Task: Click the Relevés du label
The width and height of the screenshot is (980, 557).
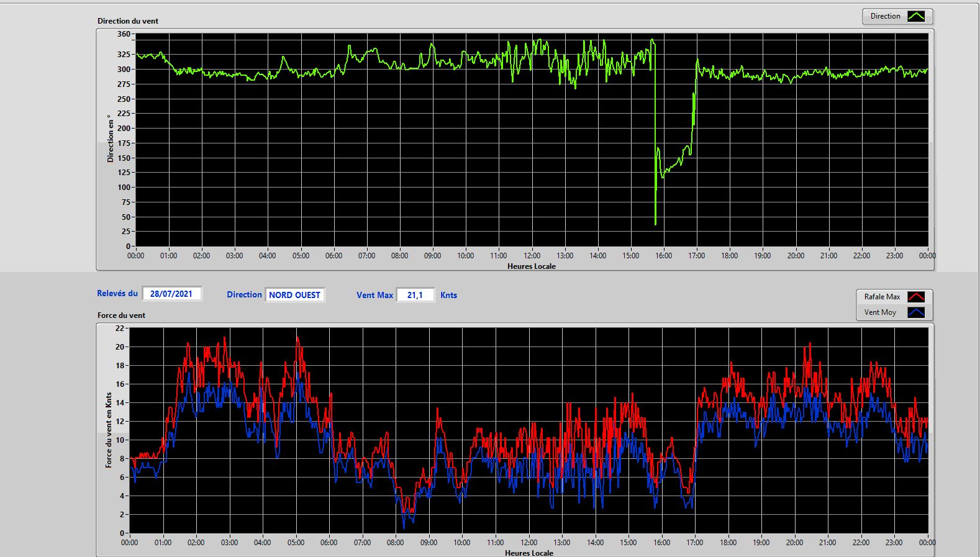Action: tap(117, 293)
